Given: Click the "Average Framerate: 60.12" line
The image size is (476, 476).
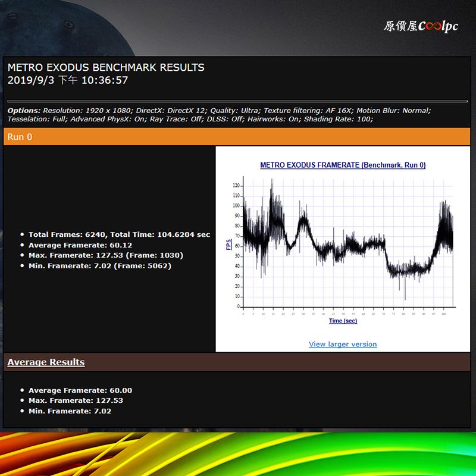Looking at the screenshot, I should (80, 245).
